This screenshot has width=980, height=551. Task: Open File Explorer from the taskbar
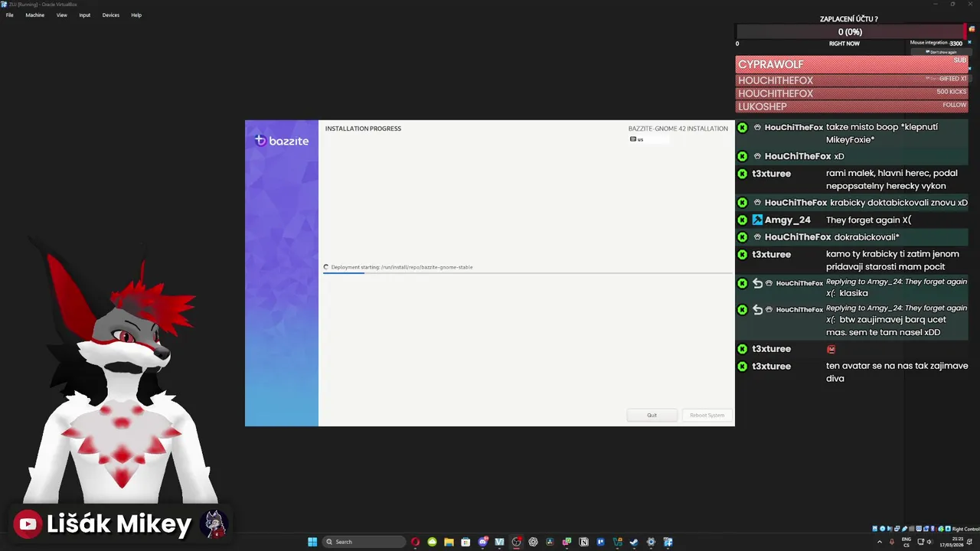coord(449,542)
